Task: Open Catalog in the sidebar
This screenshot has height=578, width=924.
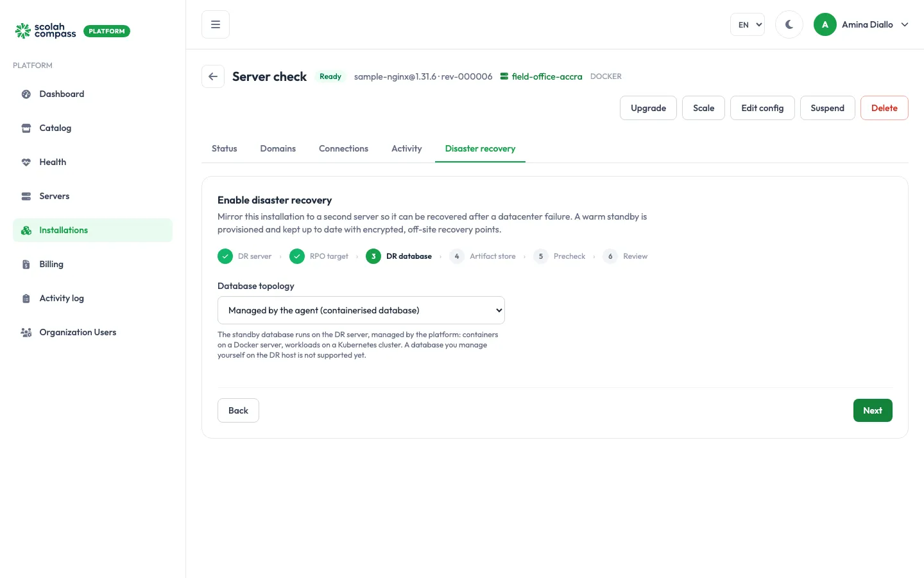Action: pos(92,128)
